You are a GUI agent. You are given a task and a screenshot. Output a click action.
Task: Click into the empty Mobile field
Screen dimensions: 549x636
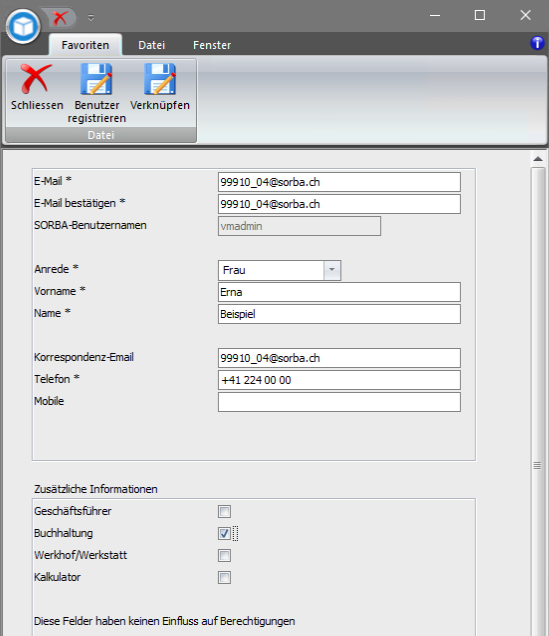point(339,402)
